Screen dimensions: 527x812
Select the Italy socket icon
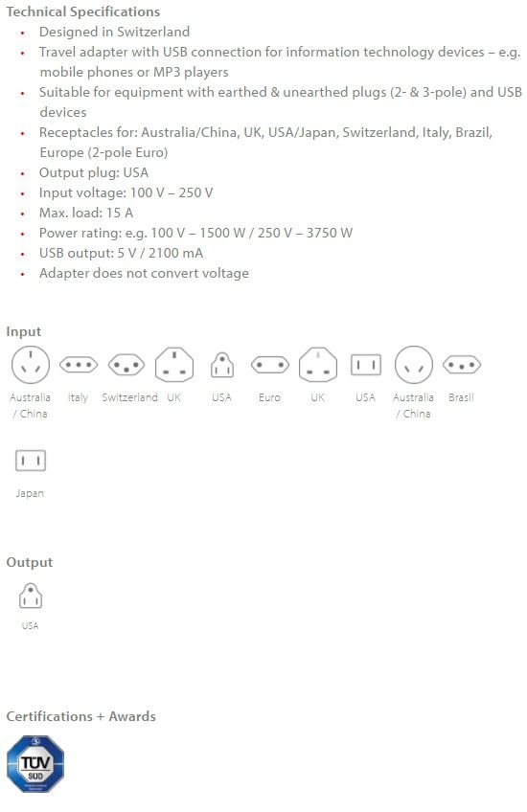coord(79,365)
